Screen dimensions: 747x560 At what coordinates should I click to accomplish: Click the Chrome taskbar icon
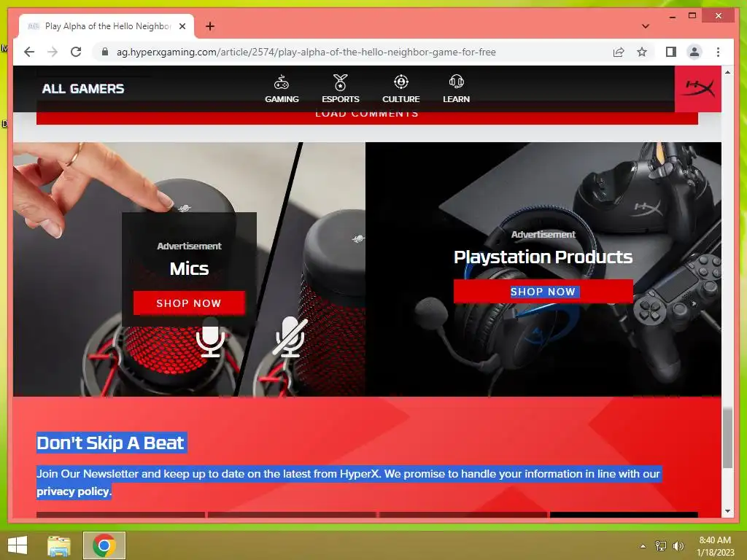click(x=104, y=545)
